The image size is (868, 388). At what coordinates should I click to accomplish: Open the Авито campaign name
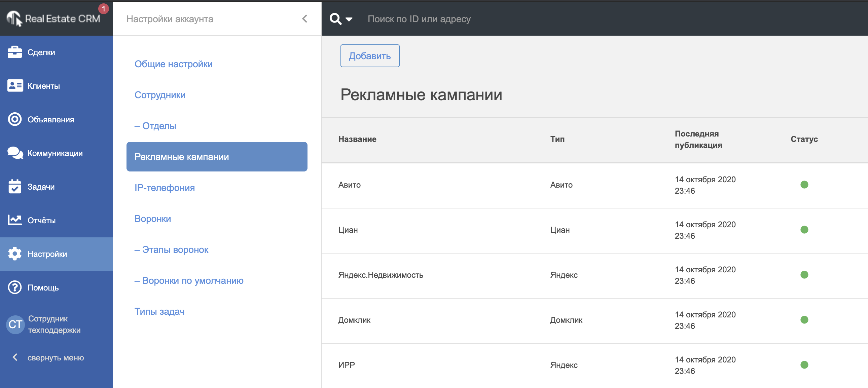pyautogui.click(x=350, y=185)
